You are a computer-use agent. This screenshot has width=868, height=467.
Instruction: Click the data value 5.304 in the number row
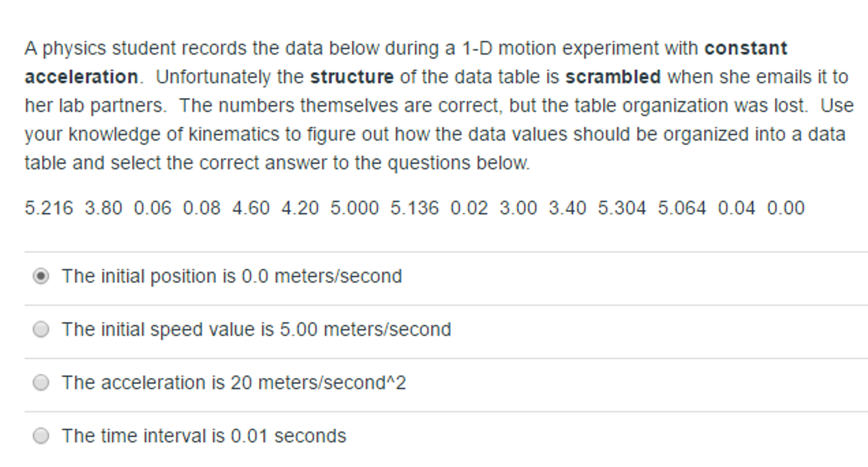click(x=622, y=207)
